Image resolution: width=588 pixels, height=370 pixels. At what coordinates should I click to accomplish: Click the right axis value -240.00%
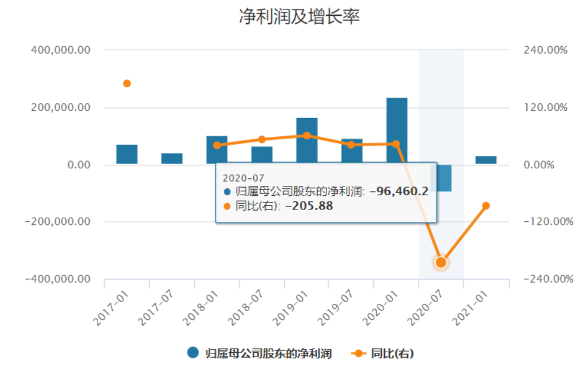tap(548, 279)
